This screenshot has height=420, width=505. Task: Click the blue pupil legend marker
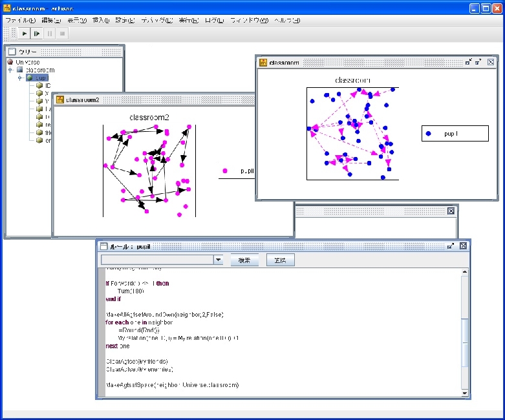pyautogui.click(x=429, y=134)
